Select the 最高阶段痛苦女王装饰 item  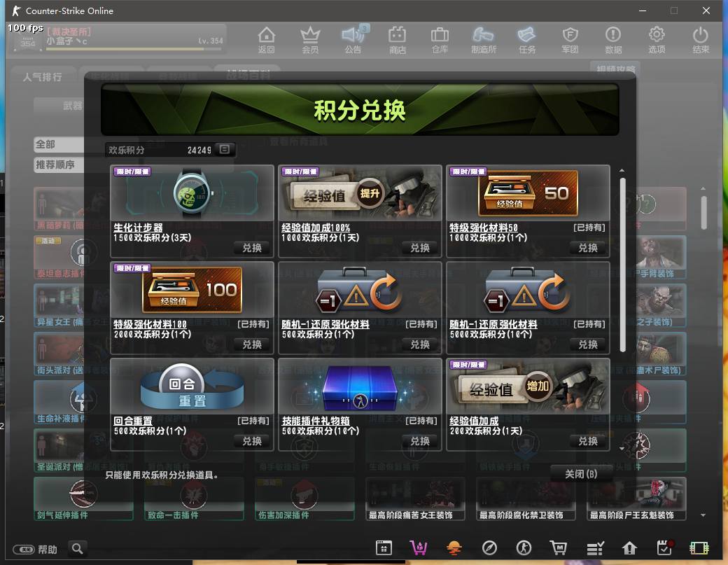coord(415,498)
